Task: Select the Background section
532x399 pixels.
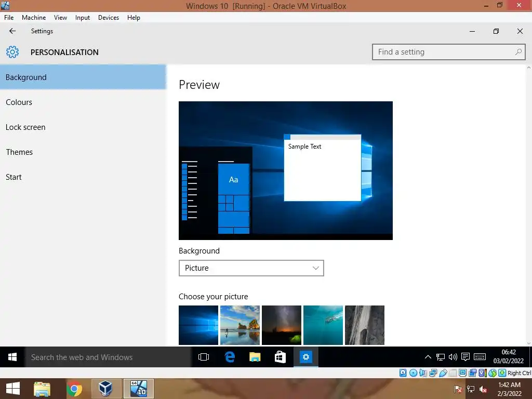Action: [x=83, y=77]
